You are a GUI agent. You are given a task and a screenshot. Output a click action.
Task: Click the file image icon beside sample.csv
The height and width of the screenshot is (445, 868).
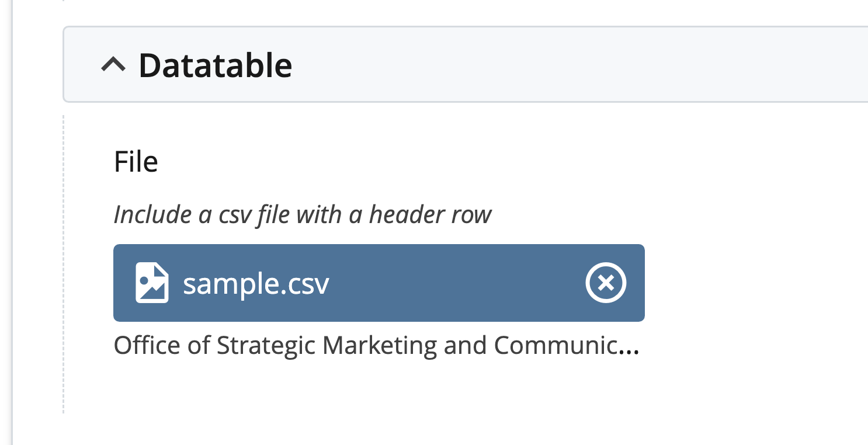tap(152, 283)
